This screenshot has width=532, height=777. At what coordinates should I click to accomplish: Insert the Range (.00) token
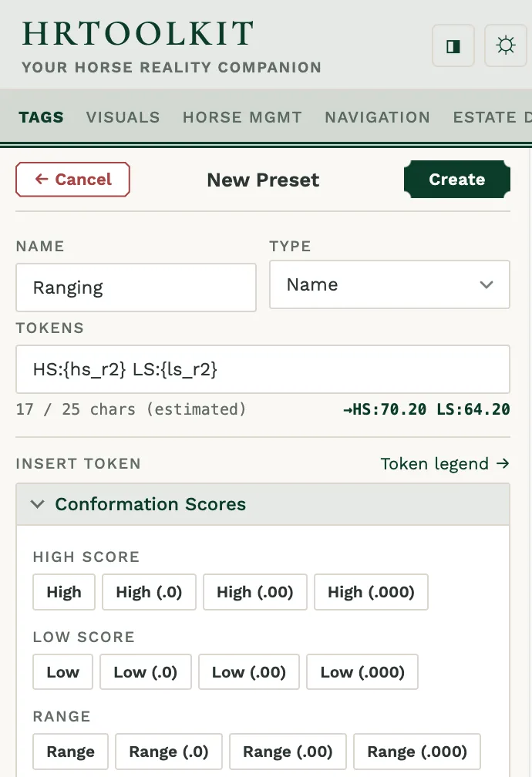[x=288, y=752]
